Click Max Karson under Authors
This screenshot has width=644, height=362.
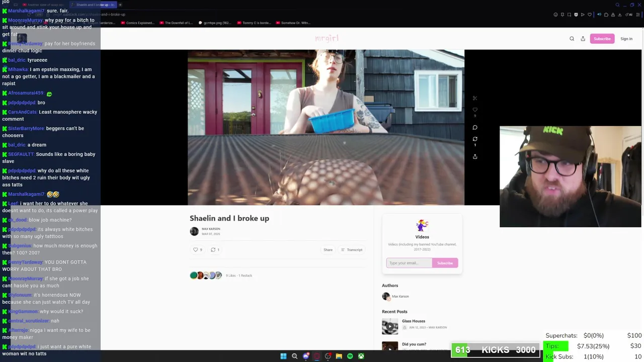[400, 297]
